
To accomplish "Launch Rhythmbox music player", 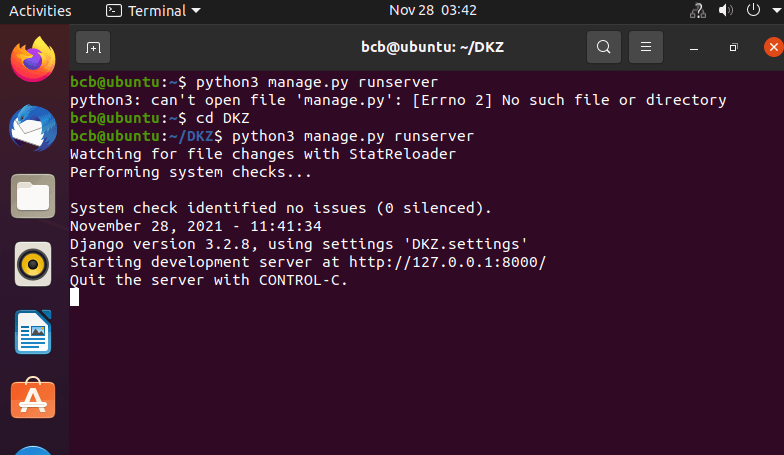I will [x=33, y=264].
